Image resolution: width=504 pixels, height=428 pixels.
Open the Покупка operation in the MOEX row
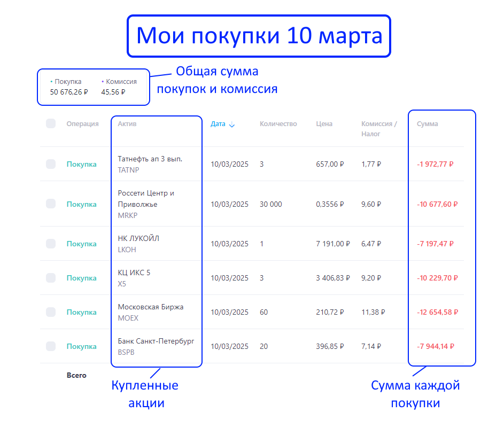[82, 313]
